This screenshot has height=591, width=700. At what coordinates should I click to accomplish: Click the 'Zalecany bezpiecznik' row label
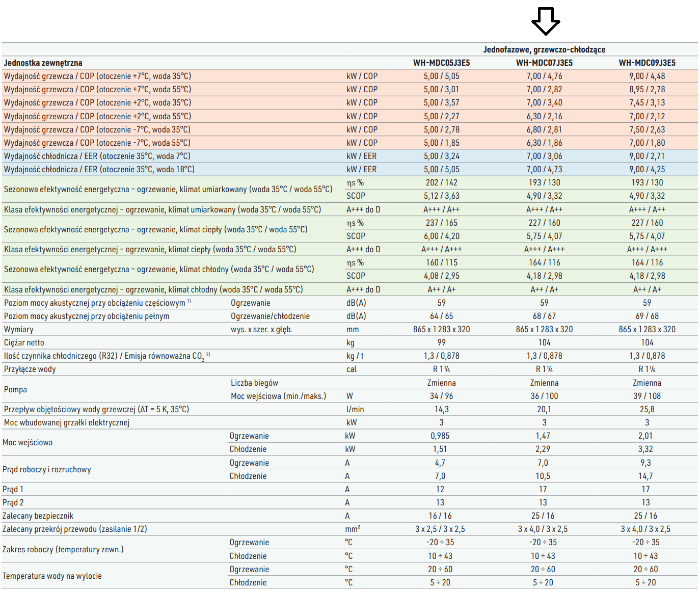coord(38,516)
